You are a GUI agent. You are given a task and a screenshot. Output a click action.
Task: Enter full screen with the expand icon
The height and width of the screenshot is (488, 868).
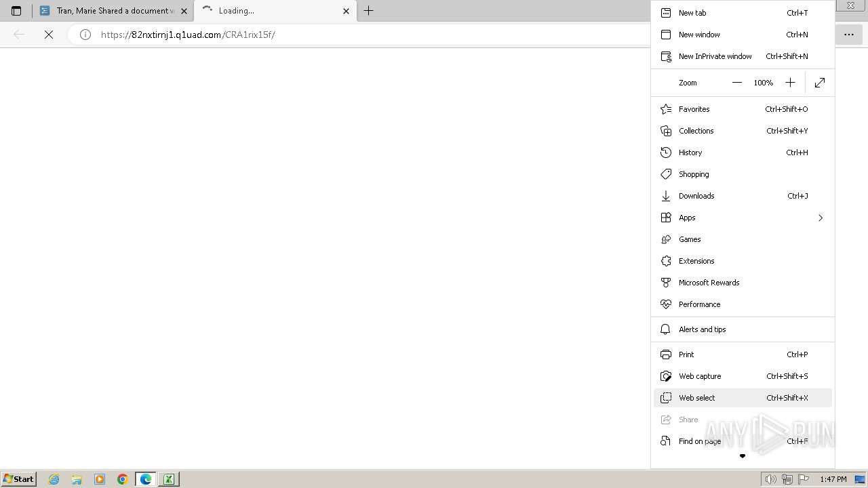coord(820,83)
